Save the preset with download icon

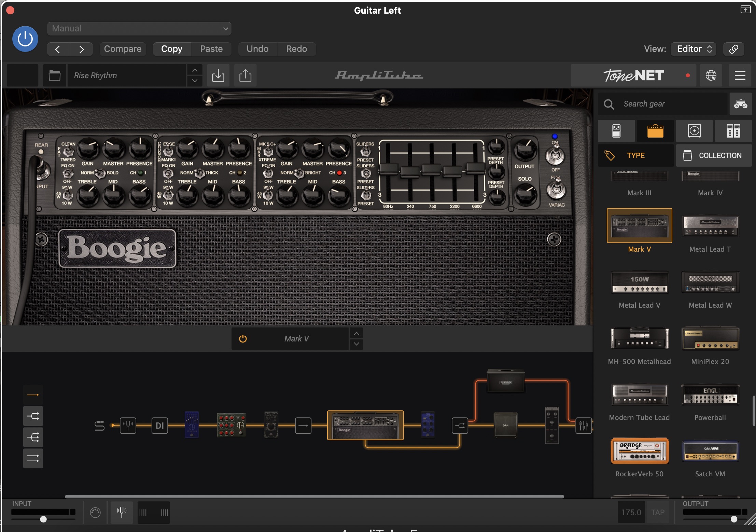218,75
